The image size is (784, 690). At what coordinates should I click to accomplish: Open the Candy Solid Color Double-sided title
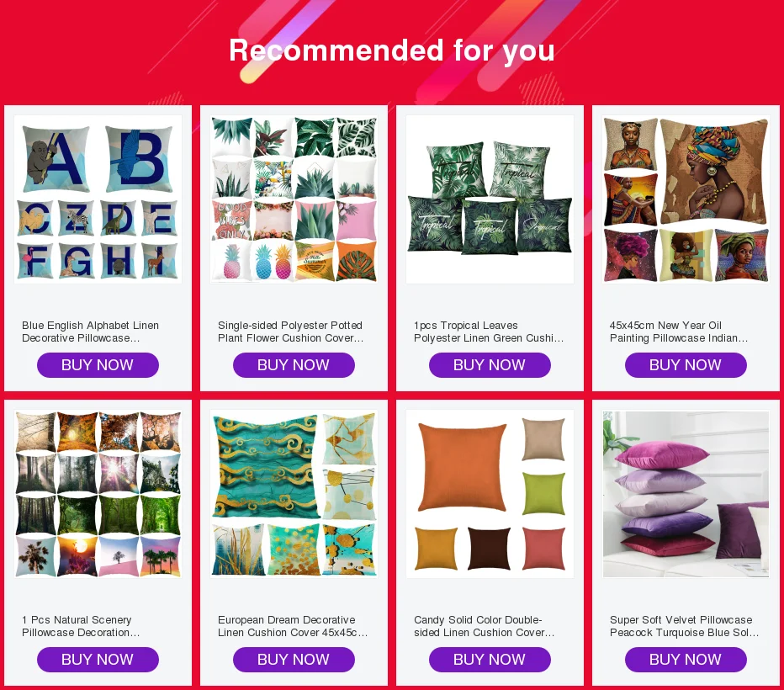point(484,626)
